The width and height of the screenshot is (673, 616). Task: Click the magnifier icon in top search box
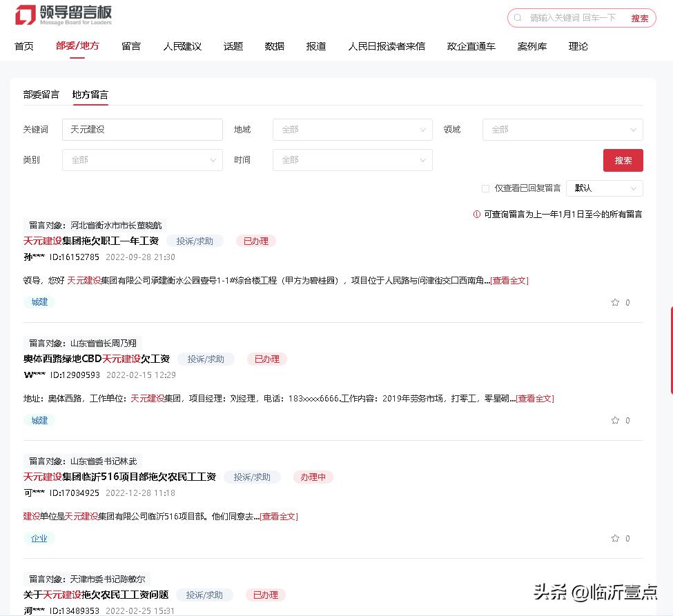click(518, 17)
